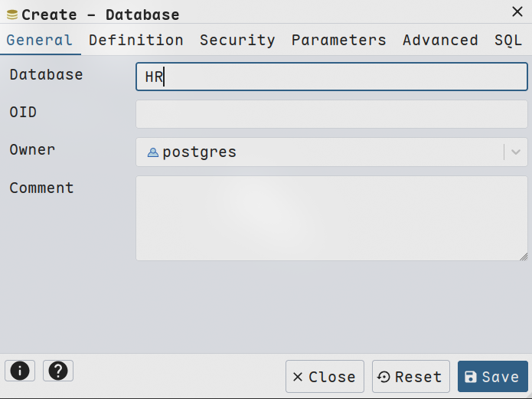Go to the Parameters tab
The image size is (532, 399).
pyautogui.click(x=338, y=41)
